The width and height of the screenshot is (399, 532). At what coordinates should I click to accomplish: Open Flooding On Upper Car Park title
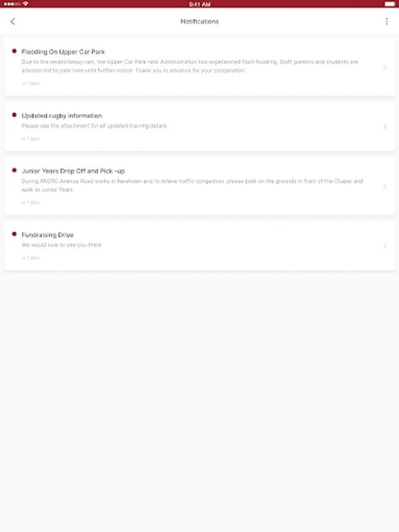pos(63,52)
